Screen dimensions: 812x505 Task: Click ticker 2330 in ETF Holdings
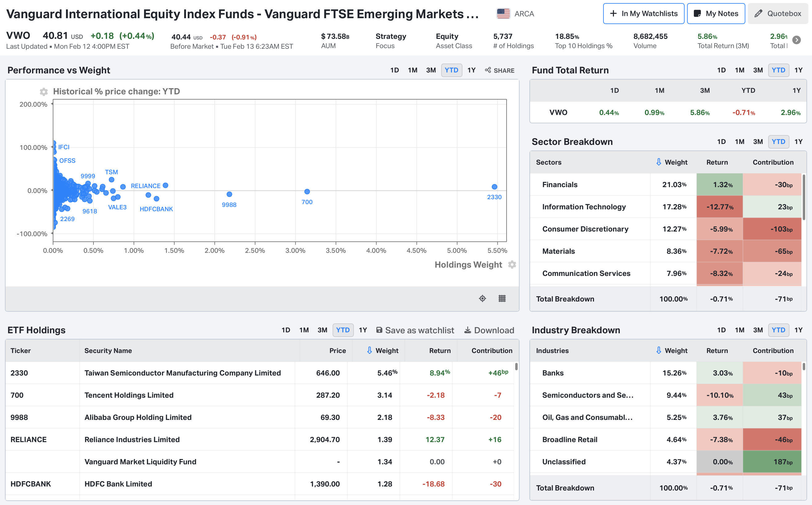coord(19,373)
